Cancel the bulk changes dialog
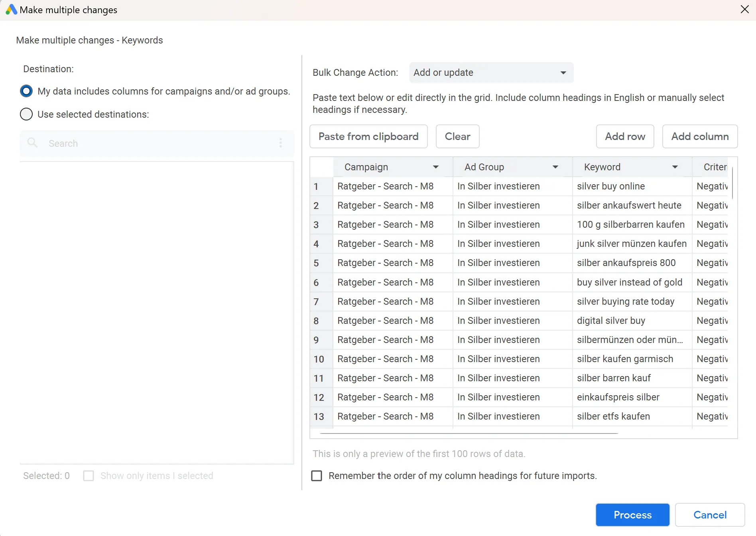The width and height of the screenshot is (756, 536). pos(710,515)
